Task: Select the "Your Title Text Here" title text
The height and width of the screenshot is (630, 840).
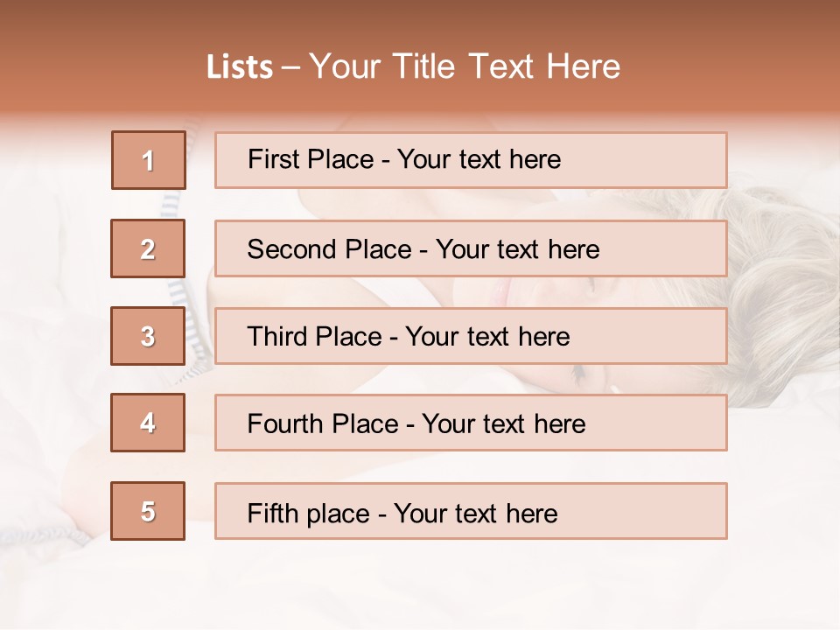Action: click(465, 66)
